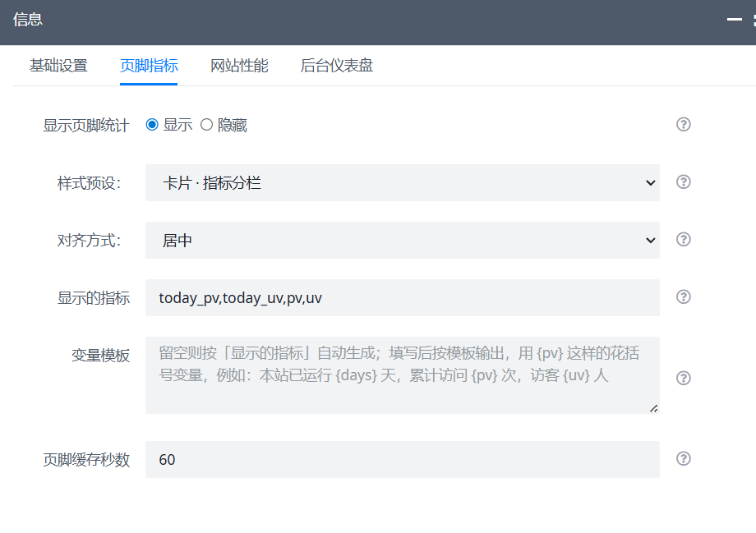Open help for 显示页脚统计 setting
756x533 pixels.
683,124
